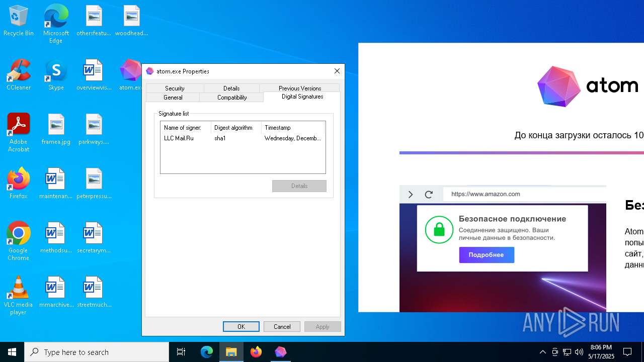Open Microsoft Edge from the taskbar
644x362 pixels.
click(207, 352)
